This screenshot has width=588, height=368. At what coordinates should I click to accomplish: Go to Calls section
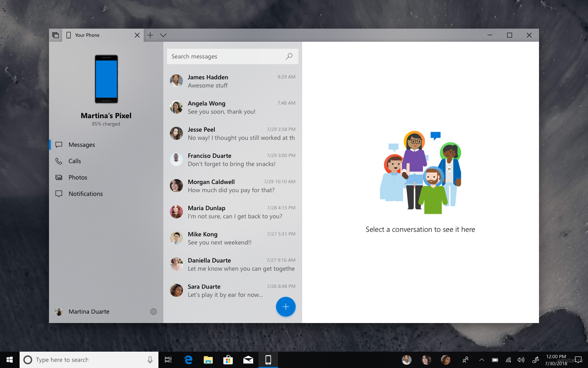pyautogui.click(x=75, y=161)
